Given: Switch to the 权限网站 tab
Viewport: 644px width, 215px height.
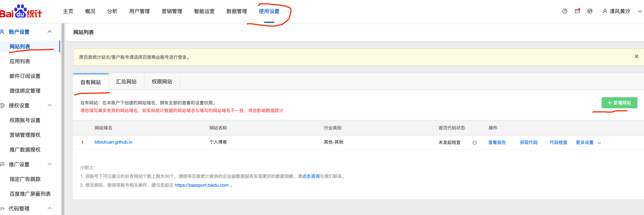Looking at the screenshot, I should coord(162,82).
